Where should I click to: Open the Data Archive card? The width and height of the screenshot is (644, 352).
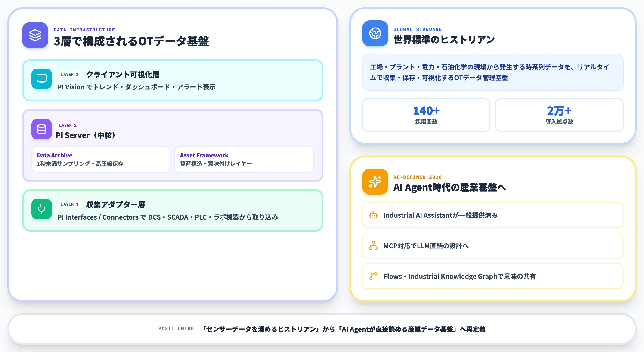[x=101, y=160]
